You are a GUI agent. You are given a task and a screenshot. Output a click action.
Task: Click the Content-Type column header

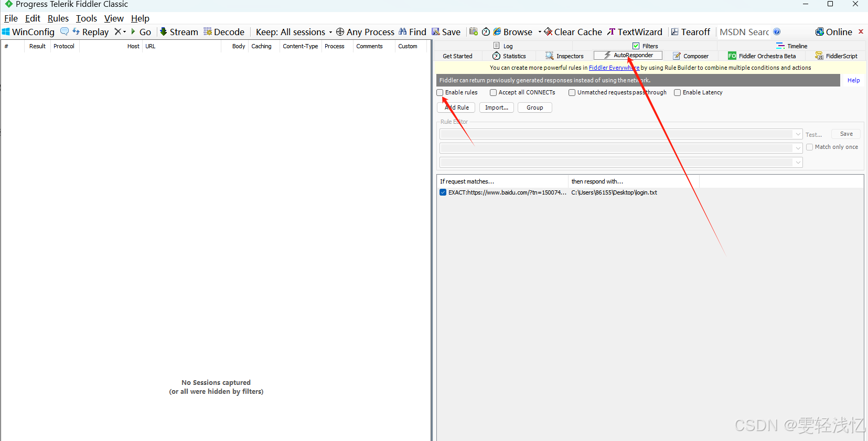pyautogui.click(x=300, y=46)
